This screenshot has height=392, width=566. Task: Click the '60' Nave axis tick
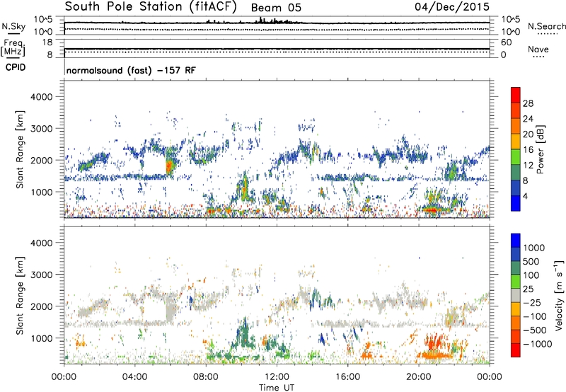pyautogui.click(x=507, y=42)
